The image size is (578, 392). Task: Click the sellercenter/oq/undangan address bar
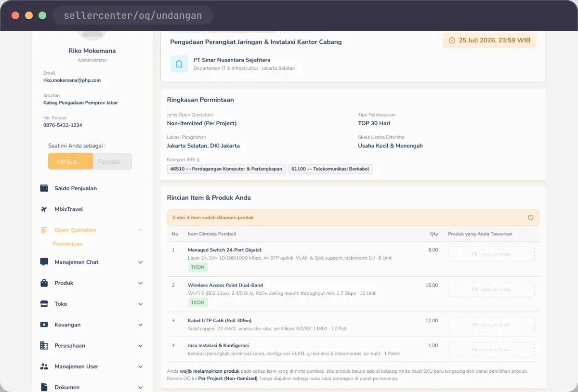click(133, 15)
